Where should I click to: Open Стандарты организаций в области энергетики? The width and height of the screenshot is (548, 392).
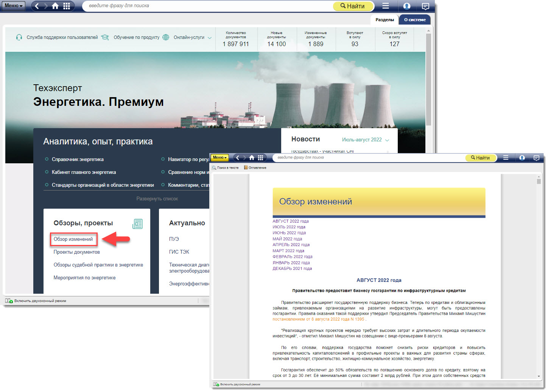point(103,185)
